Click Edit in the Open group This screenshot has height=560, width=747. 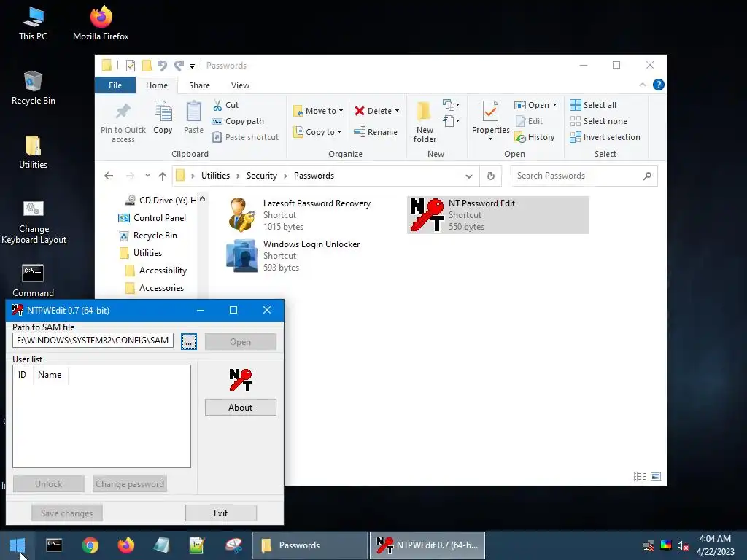[x=530, y=121]
